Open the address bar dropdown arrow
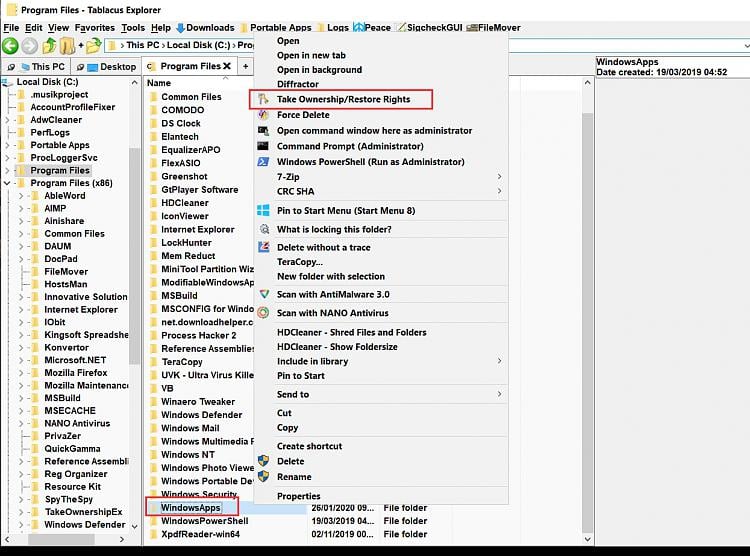Image resolution: width=750 pixels, height=556 pixels. [746, 45]
